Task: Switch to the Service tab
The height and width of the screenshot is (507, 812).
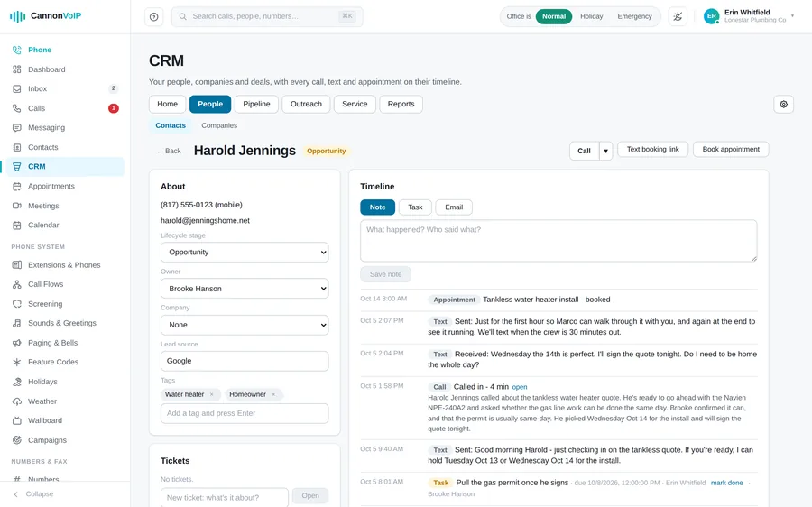Action: point(355,104)
